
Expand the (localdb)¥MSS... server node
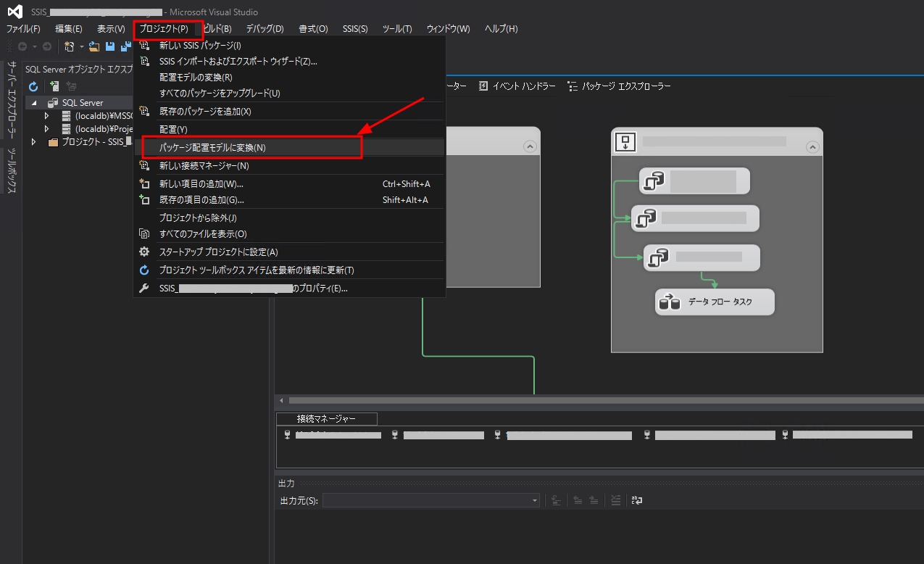click(x=46, y=116)
